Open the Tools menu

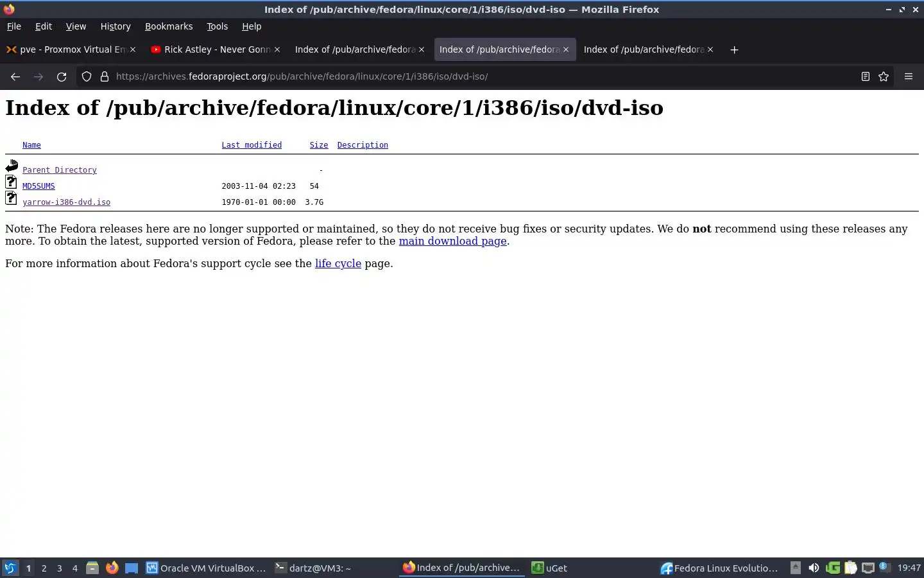[217, 26]
